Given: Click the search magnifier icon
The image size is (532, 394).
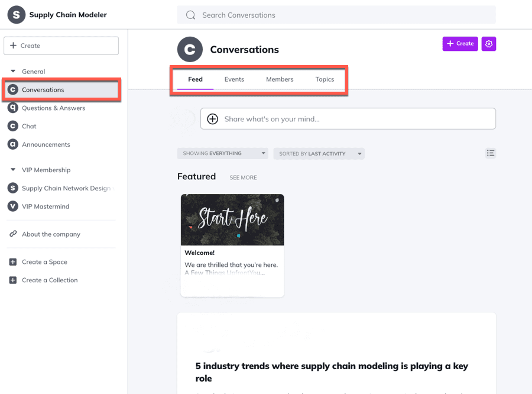Looking at the screenshot, I should pyautogui.click(x=190, y=15).
